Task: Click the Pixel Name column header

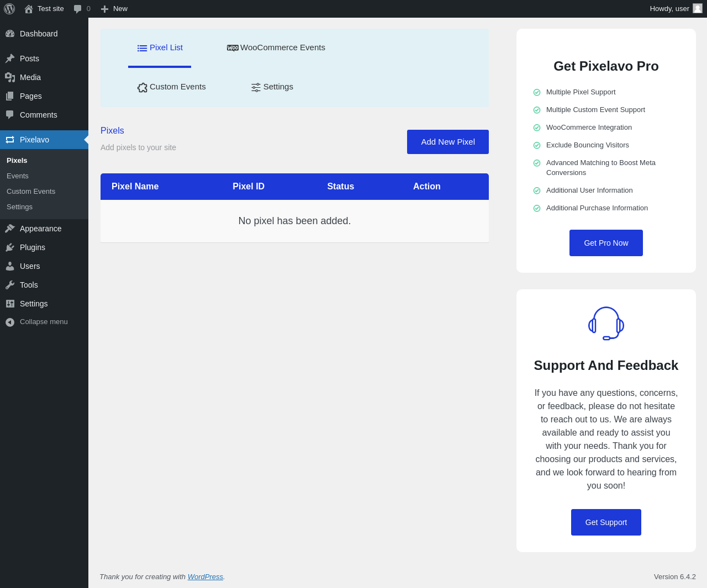Action: coord(135,187)
